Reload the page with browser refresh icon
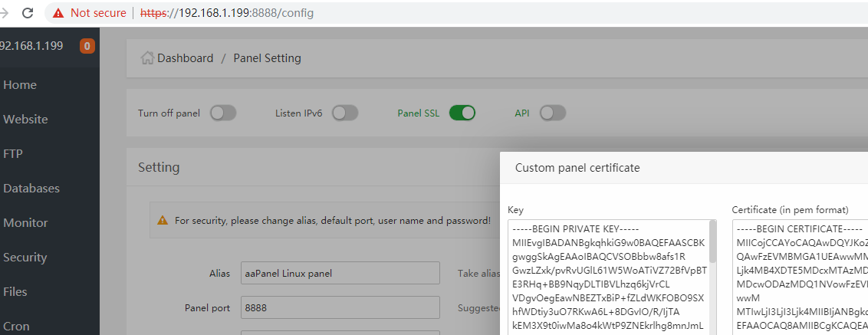The height and width of the screenshot is (335, 868). (28, 13)
